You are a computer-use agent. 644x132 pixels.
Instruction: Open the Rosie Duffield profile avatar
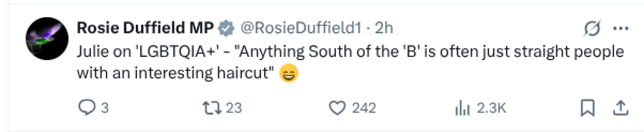pyautogui.click(x=47, y=38)
